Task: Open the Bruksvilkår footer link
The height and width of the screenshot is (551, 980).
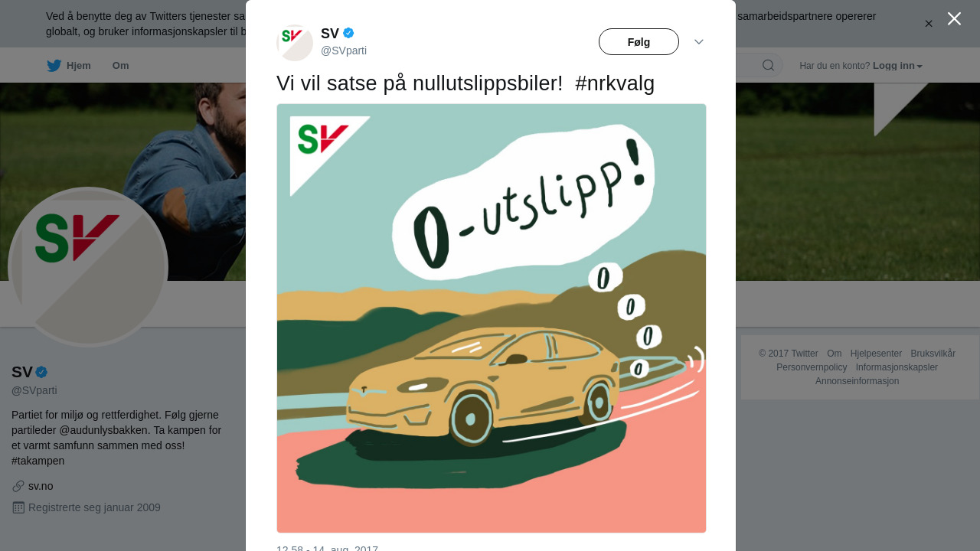Action: (x=933, y=354)
